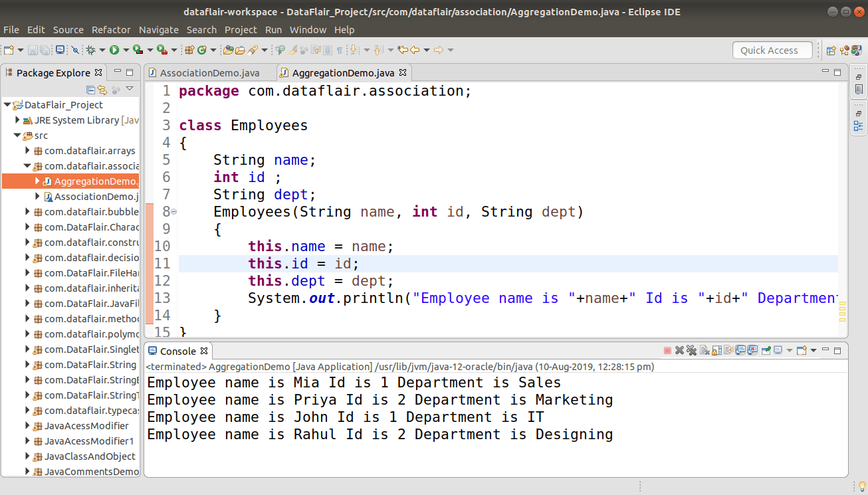Image resolution: width=868 pixels, height=495 pixels.
Task: Toggle Mark Occurrences highlighter icon
Action: [292, 50]
